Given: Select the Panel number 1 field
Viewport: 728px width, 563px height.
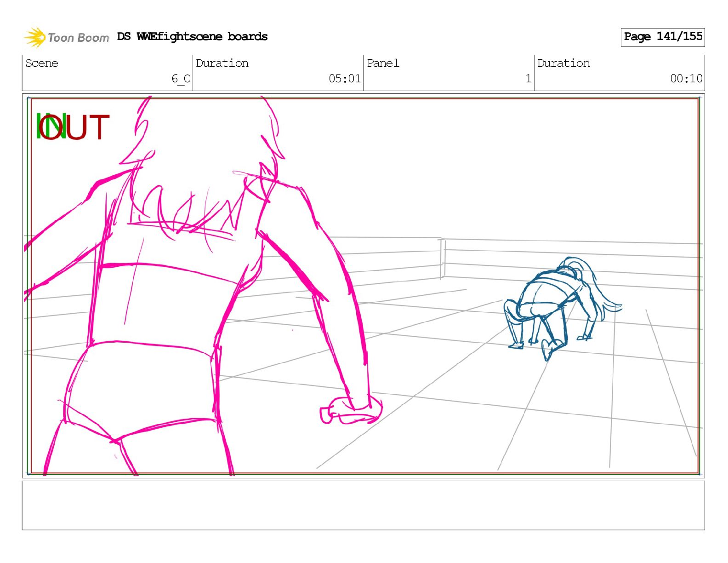Looking at the screenshot, I should pyautogui.click(x=528, y=79).
